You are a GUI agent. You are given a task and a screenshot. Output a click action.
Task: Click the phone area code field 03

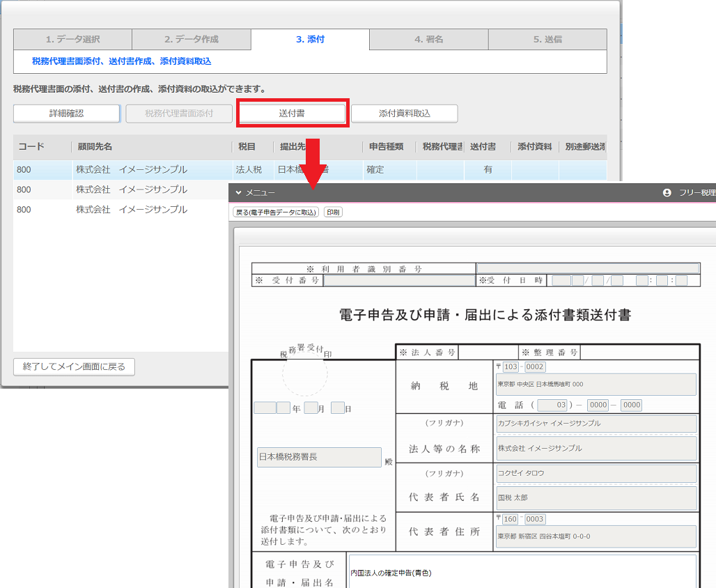(x=552, y=405)
